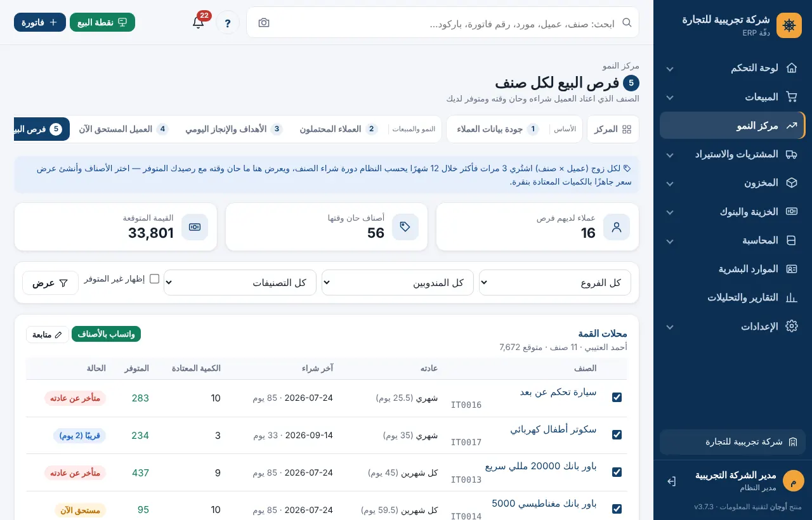Expand the الإعدادات sidebar chevron
The image size is (812, 520).
click(x=669, y=327)
